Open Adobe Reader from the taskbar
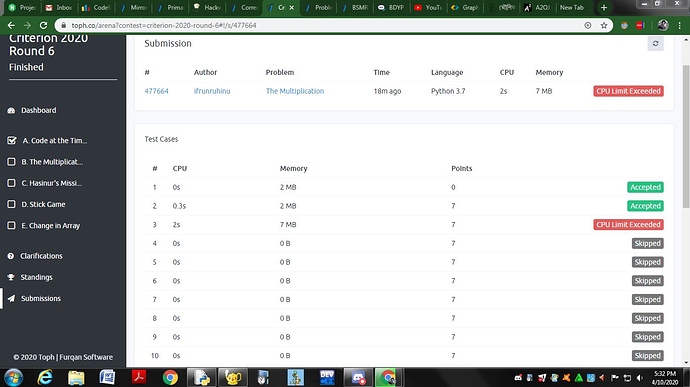 pyautogui.click(x=139, y=378)
